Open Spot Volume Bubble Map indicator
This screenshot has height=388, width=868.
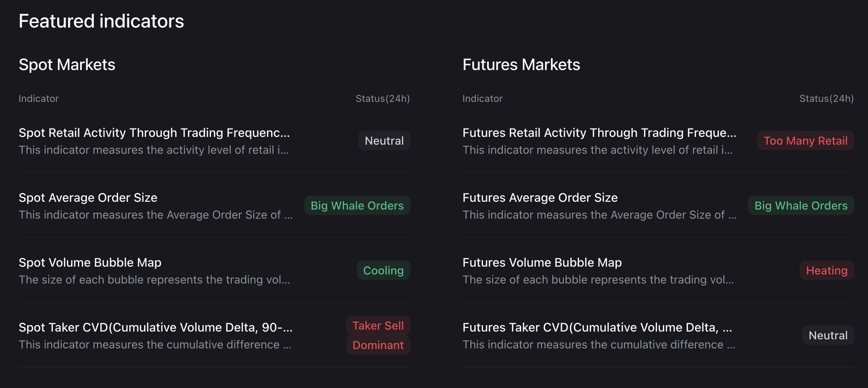coord(90,262)
